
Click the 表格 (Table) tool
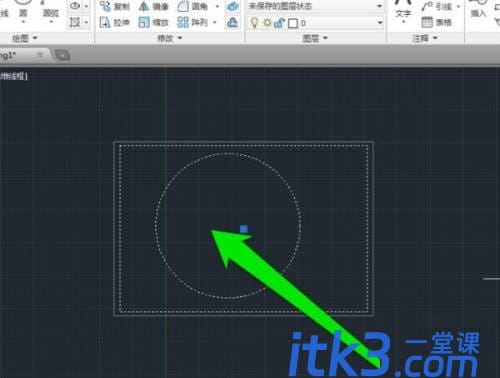437,22
